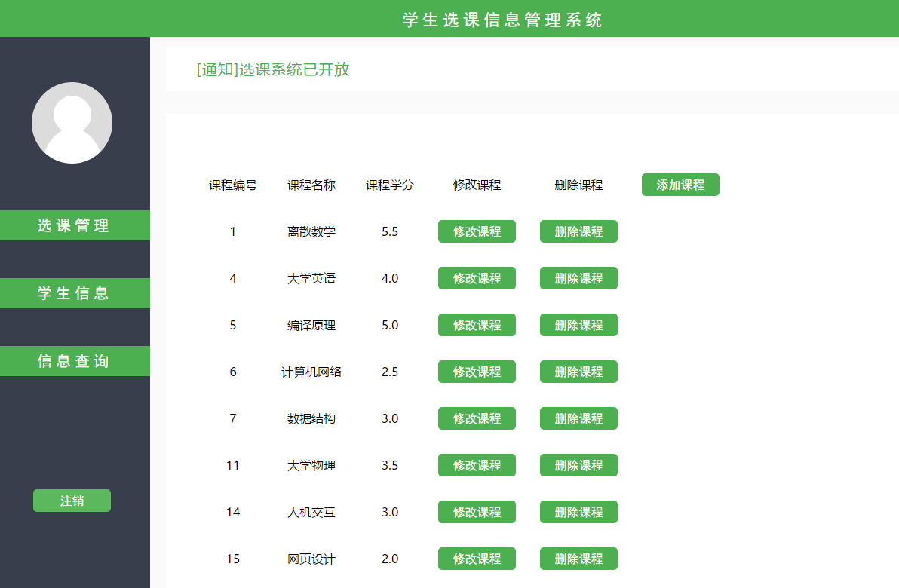Select the course name 数据结构
899x588 pixels.
311,419
